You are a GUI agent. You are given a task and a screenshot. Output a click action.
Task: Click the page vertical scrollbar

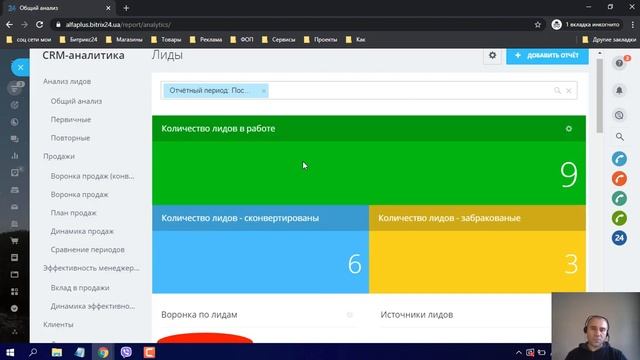click(x=599, y=96)
